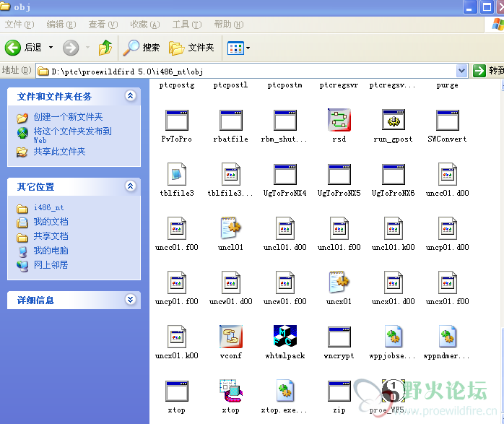Open the Network Neighborhood (网上邻居) link
Viewport: 504px width, 424px height.
[x=51, y=265]
